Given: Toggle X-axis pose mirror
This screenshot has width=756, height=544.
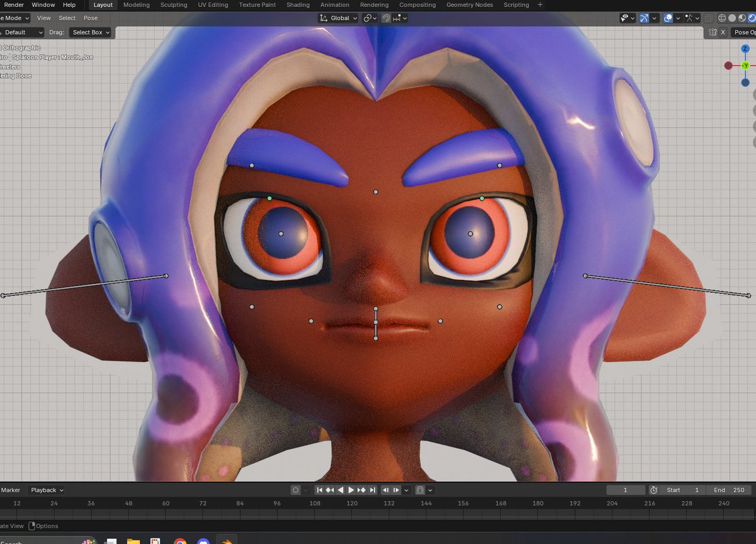Looking at the screenshot, I should click(x=723, y=32).
